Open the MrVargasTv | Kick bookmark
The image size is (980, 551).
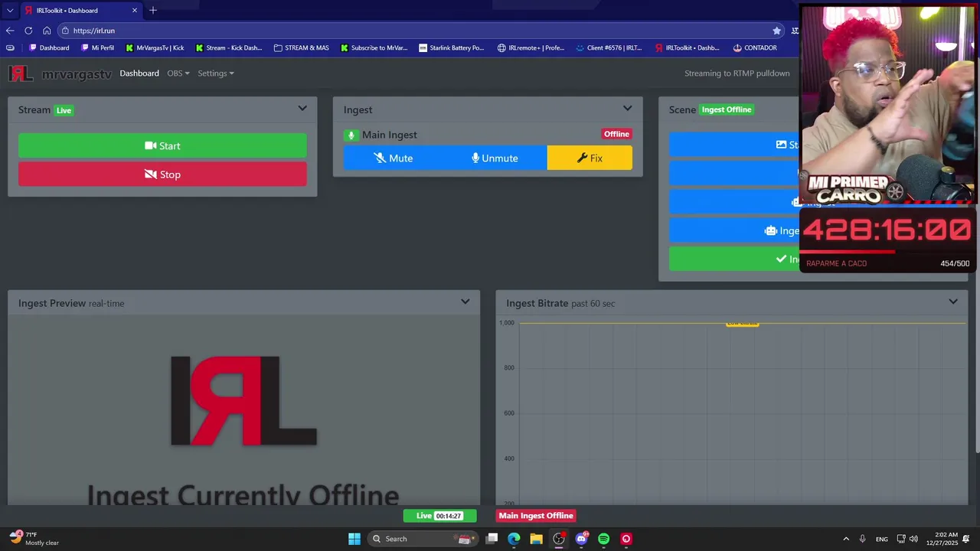pos(155,47)
